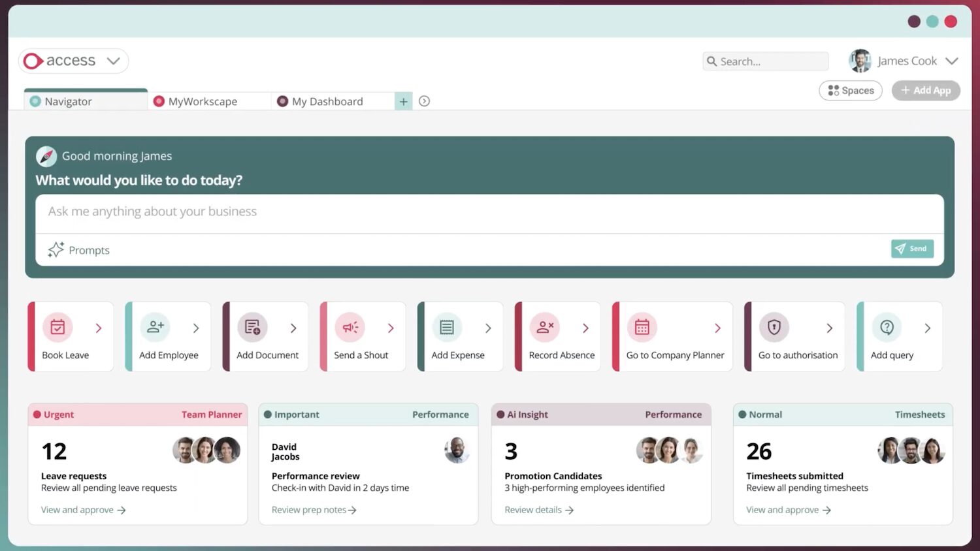The image size is (980, 551).
Task: Click the Spaces button
Action: [x=851, y=91]
